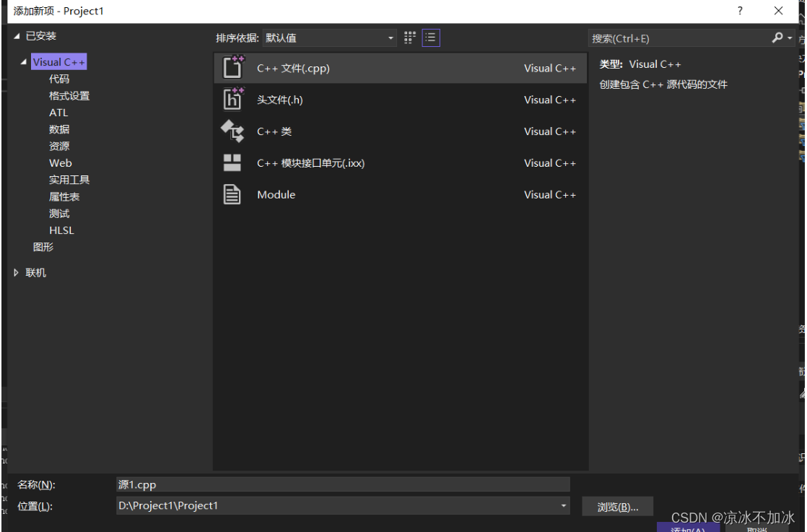Click the 浏览(B)... button
The height and width of the screenshot is (532, 807).
(618, 507)
